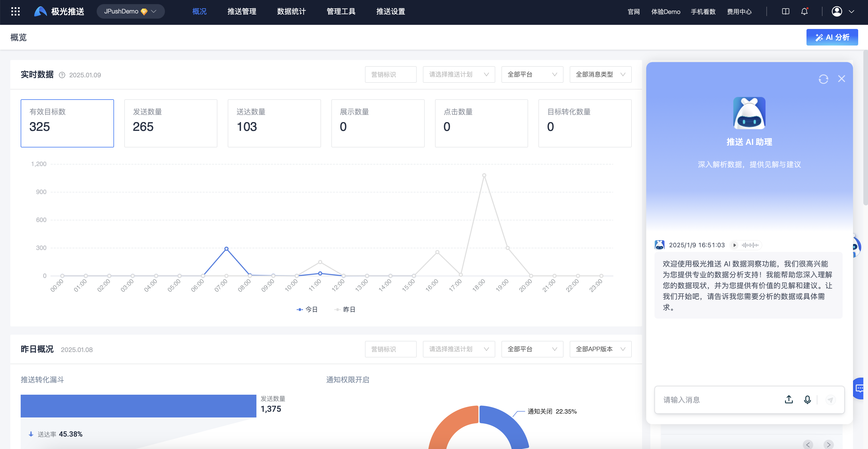Click the help icon beside 实时数据
The image size is (868, 449).
click(x=62, y=75)
